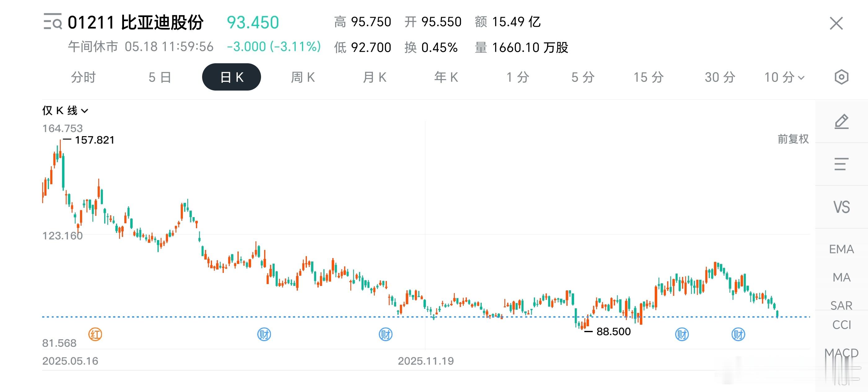Select the CCI indicator
Screen dimensions: 868x392
point(841,325)
